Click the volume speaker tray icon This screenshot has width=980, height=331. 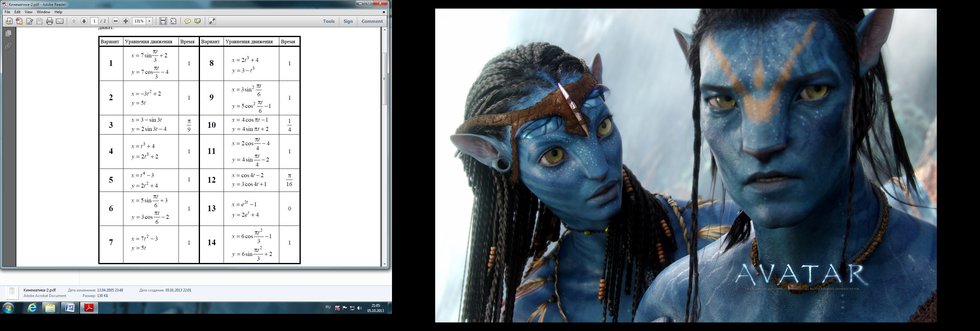click(x=360, y=308)
